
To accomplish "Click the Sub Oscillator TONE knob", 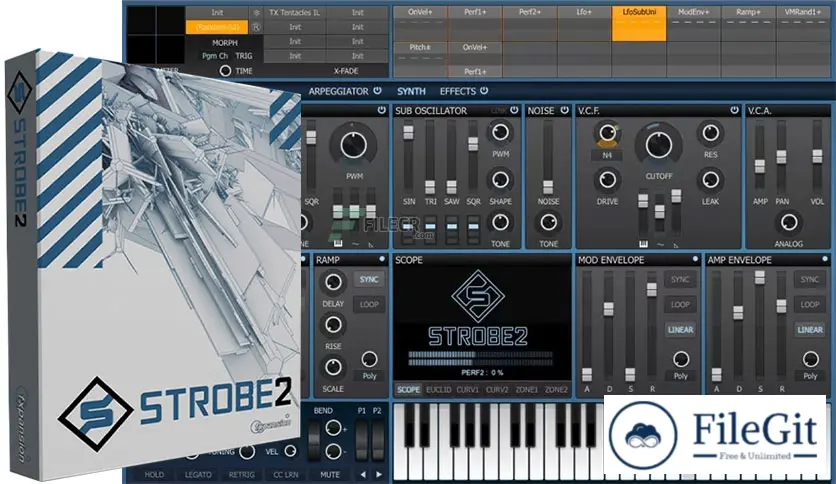I will pos(500,222).
